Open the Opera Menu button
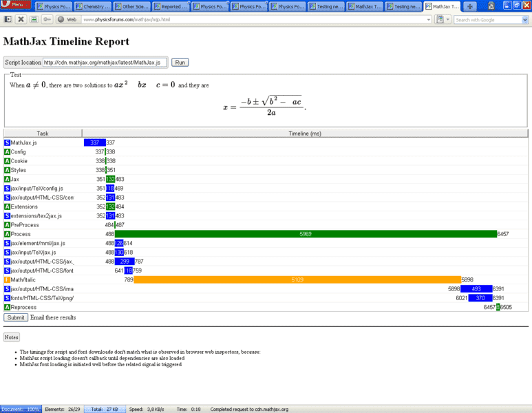Screen dimensions: 532x413 tap(16, 5)
